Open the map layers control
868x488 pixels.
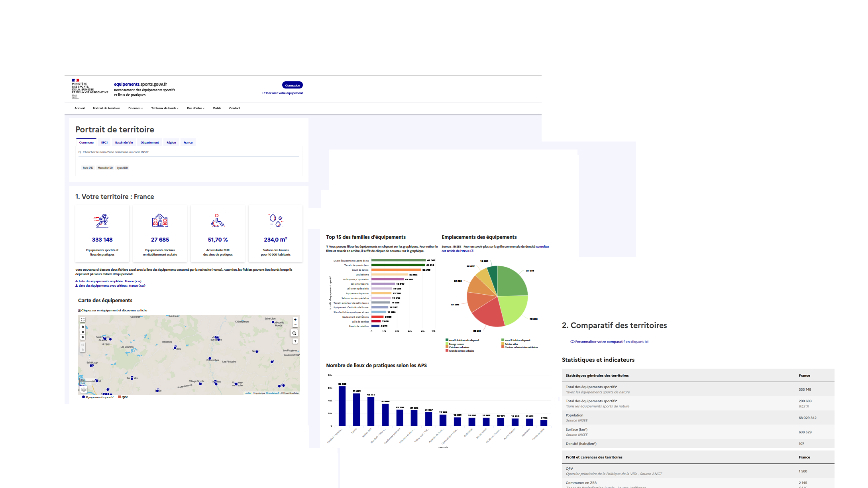pyautogui.click(x=84, y=389)
